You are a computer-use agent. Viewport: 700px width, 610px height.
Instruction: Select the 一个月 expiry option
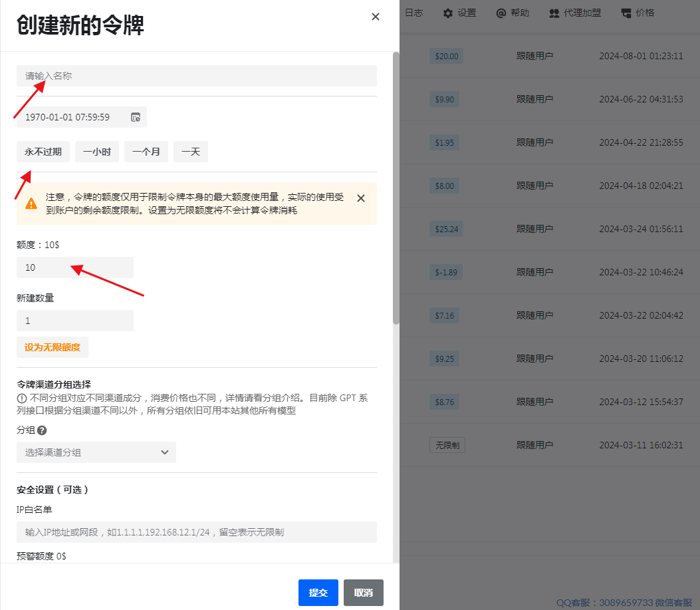(x=146, y=152)
